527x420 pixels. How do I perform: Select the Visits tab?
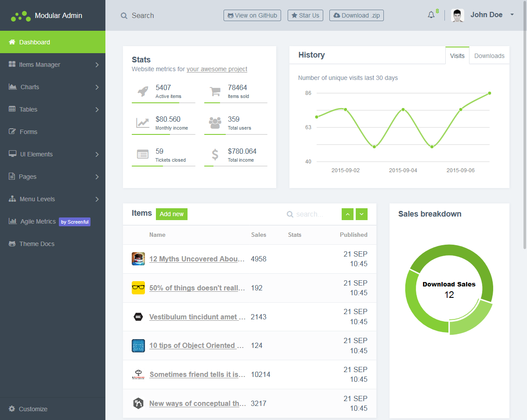tap(457, 56)
